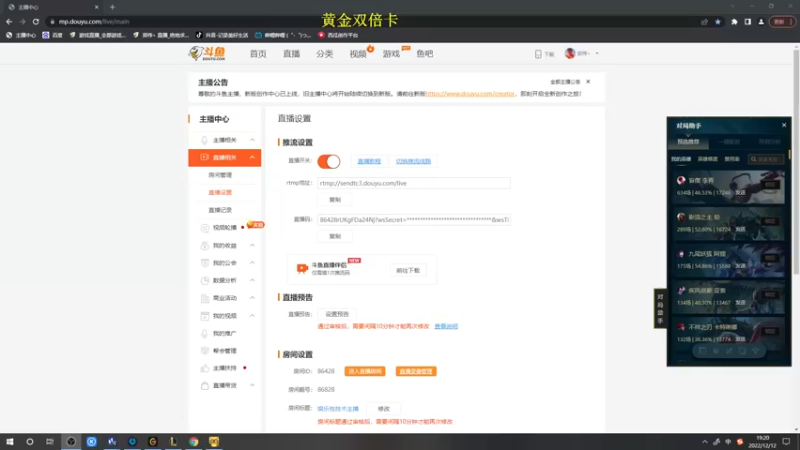800x450 pixels.
Task: Reload the page with browser refresh icon
Action: [36, 22]
